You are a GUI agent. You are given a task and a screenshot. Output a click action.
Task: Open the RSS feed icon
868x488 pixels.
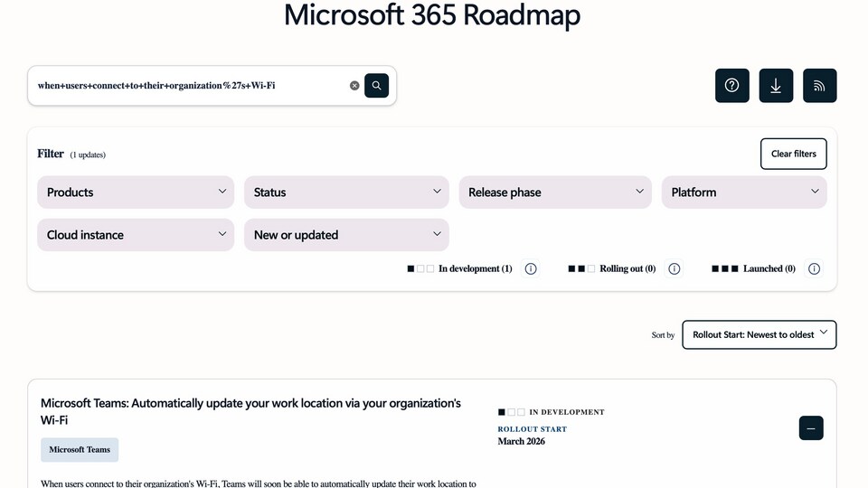(819, 85)
